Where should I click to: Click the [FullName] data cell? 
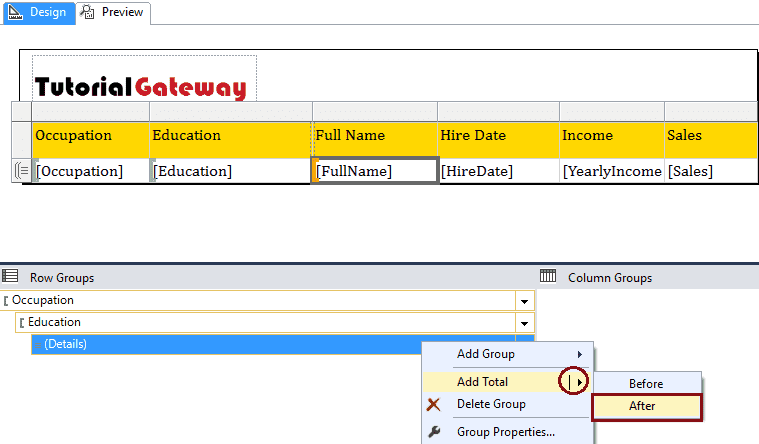tap(375, 170)
